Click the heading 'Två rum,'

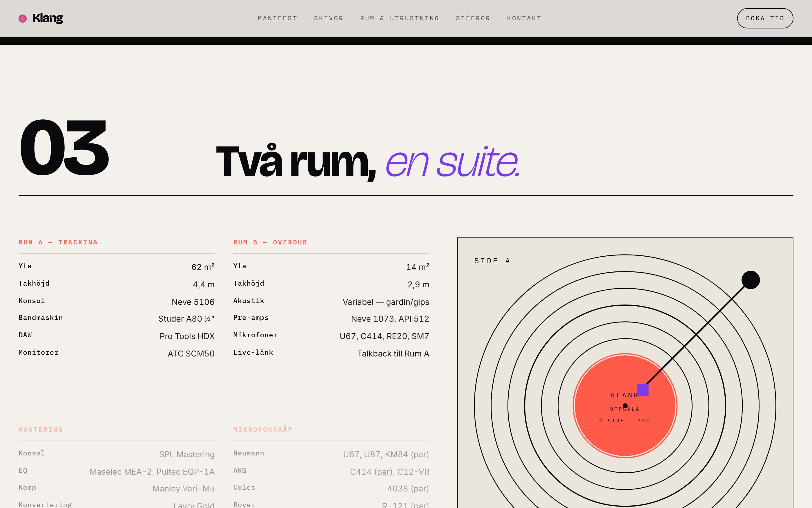point(296,163)
